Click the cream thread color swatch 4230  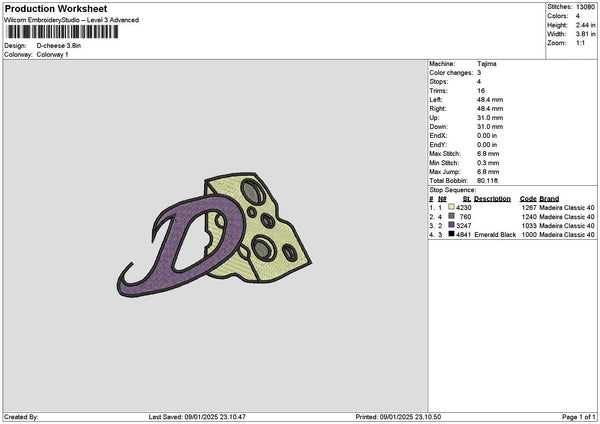451,207
